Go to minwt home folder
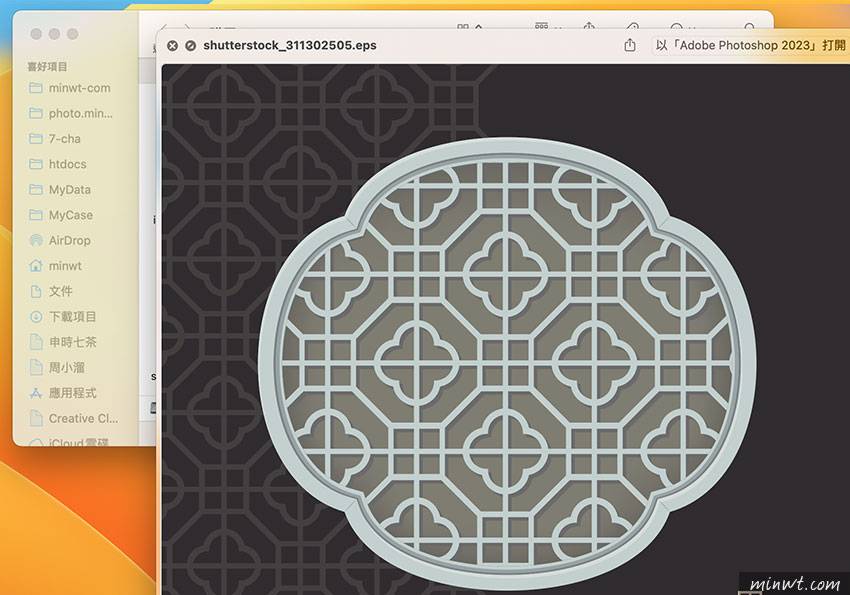This screenshot has width=850, height=595. pos(65,266)
